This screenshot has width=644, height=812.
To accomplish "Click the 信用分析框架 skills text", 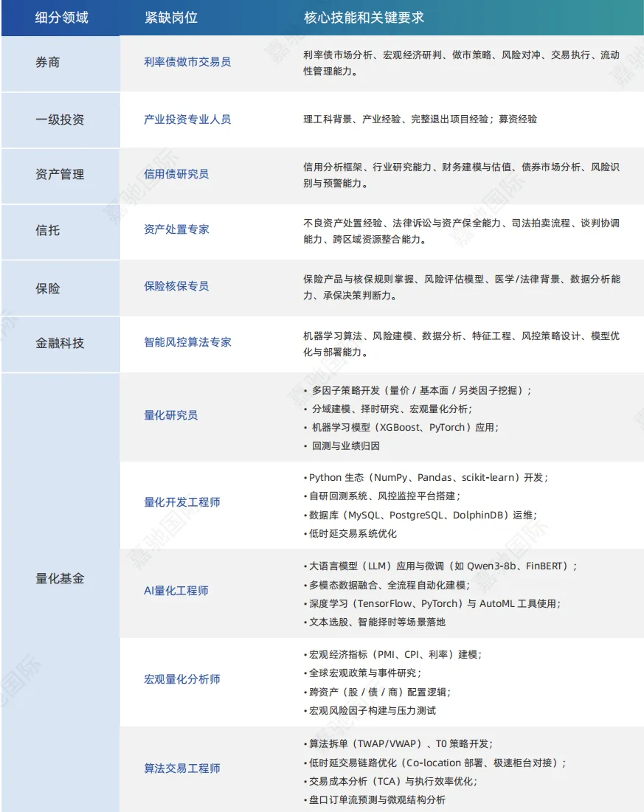I will coord(461,175).
